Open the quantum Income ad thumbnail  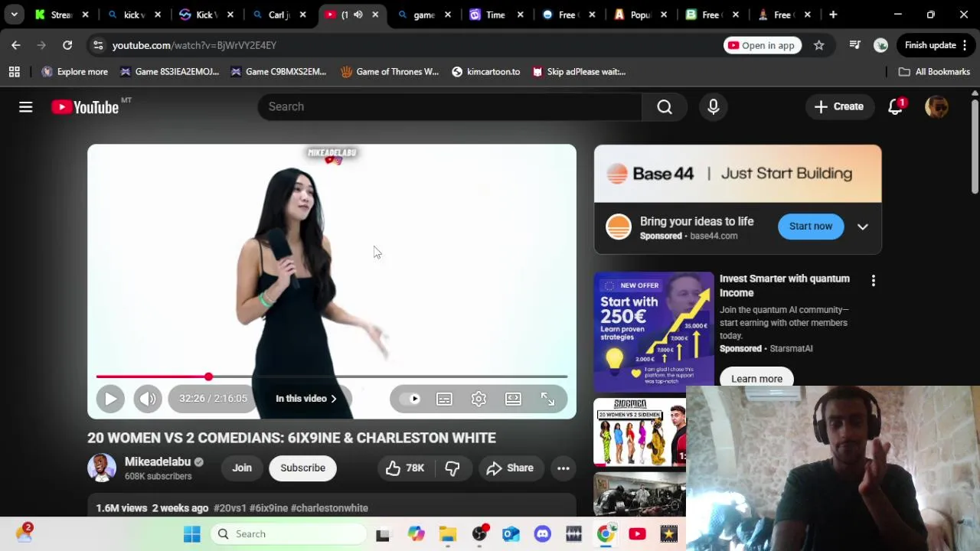tap(654, 332)
